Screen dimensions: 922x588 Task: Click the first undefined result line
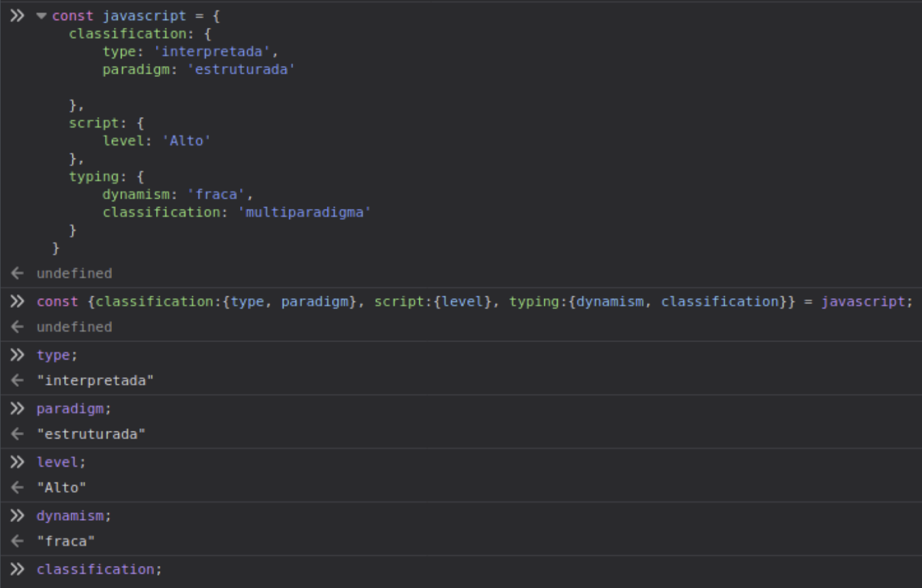coord(74,274)
